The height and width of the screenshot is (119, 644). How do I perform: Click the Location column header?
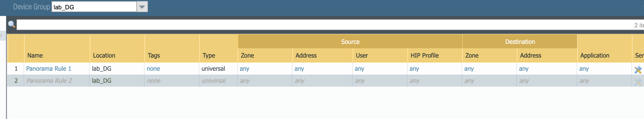point(104,55)
